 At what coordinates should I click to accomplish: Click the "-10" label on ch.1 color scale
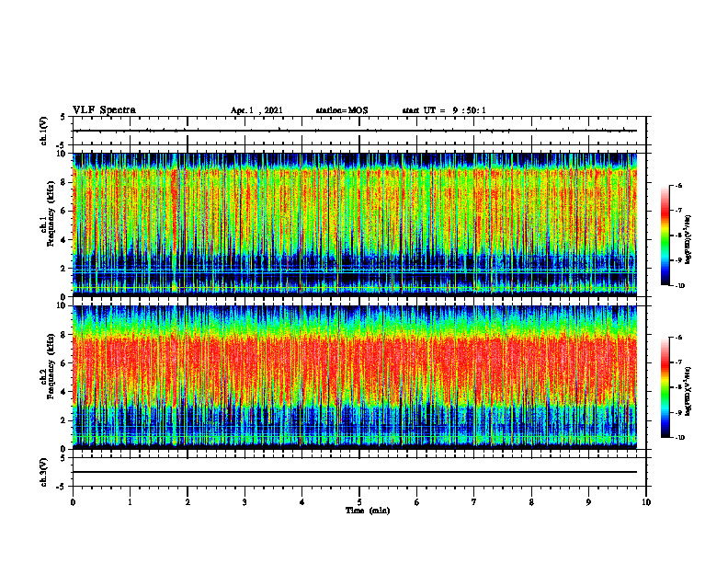(679, 285)
